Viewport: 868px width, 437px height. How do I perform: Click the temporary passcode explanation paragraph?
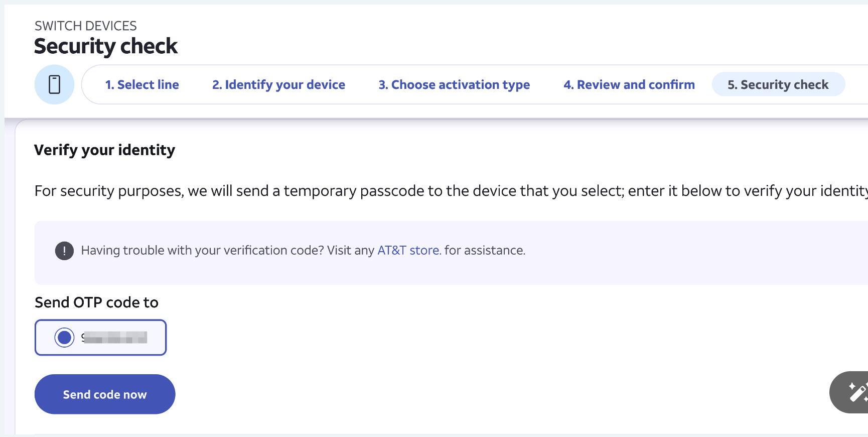pyautogui.click(x=451, y=191)
